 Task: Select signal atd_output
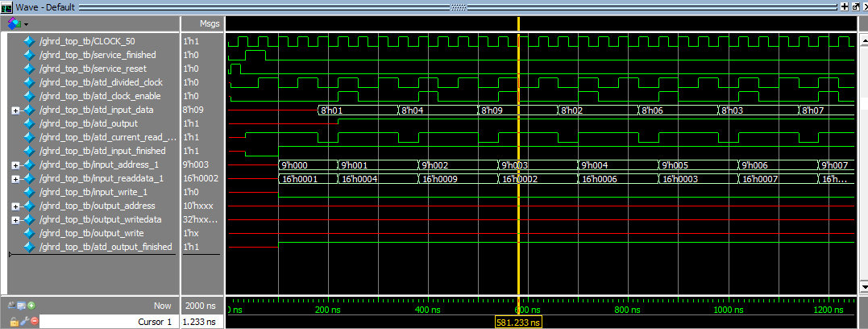point(89,123)
